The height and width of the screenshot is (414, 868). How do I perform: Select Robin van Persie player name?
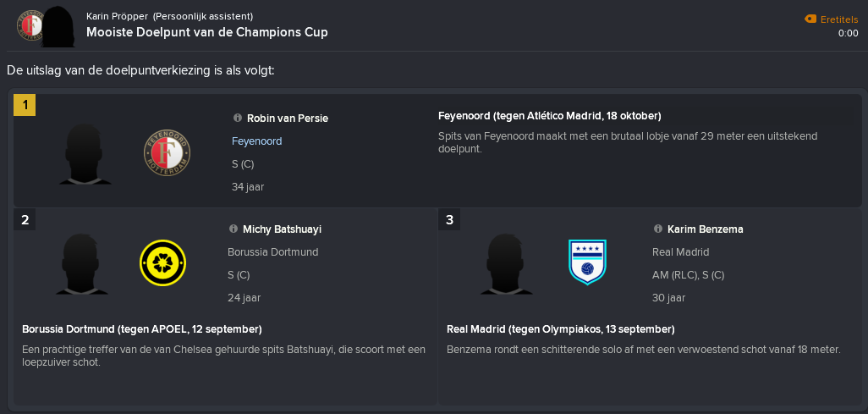pos(288,118)
